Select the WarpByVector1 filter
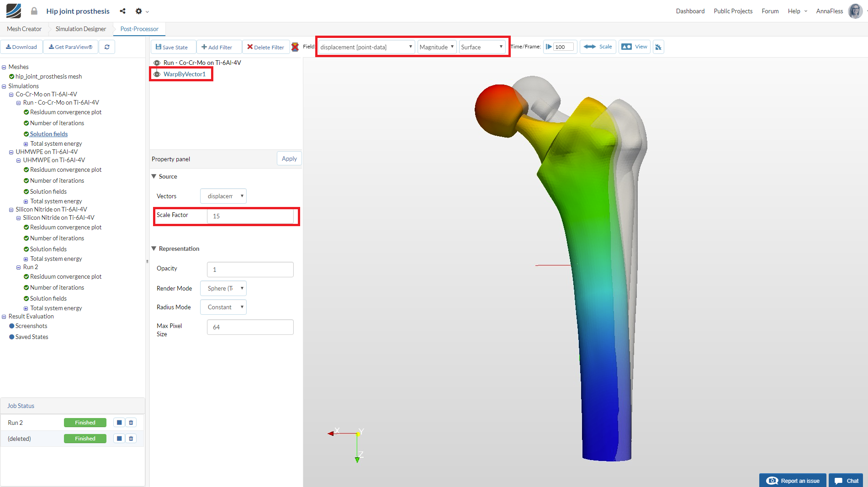The width and height of the screenshot is (868, 487). click(185, 74)
